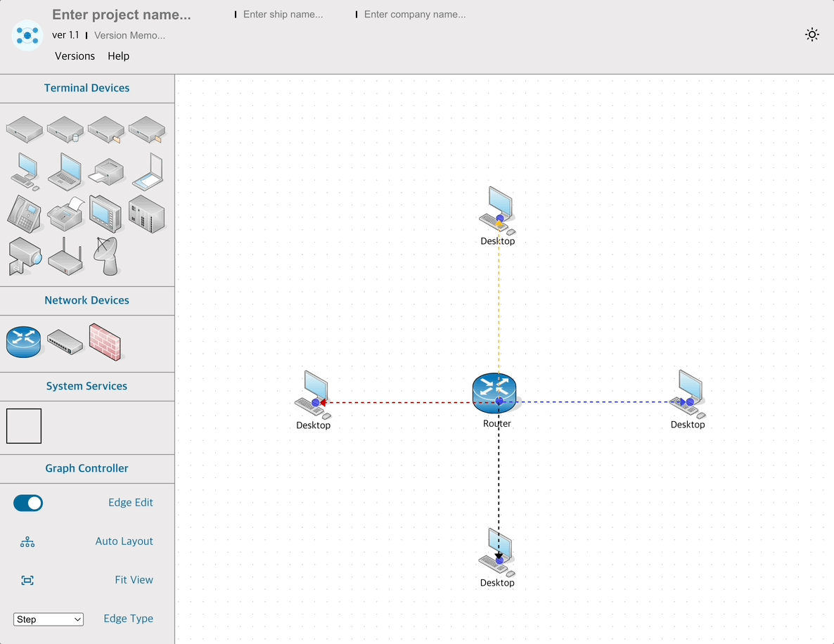Click the Router node on the canvas
Viewport: 834px width, 644px height.
[494, 394]
